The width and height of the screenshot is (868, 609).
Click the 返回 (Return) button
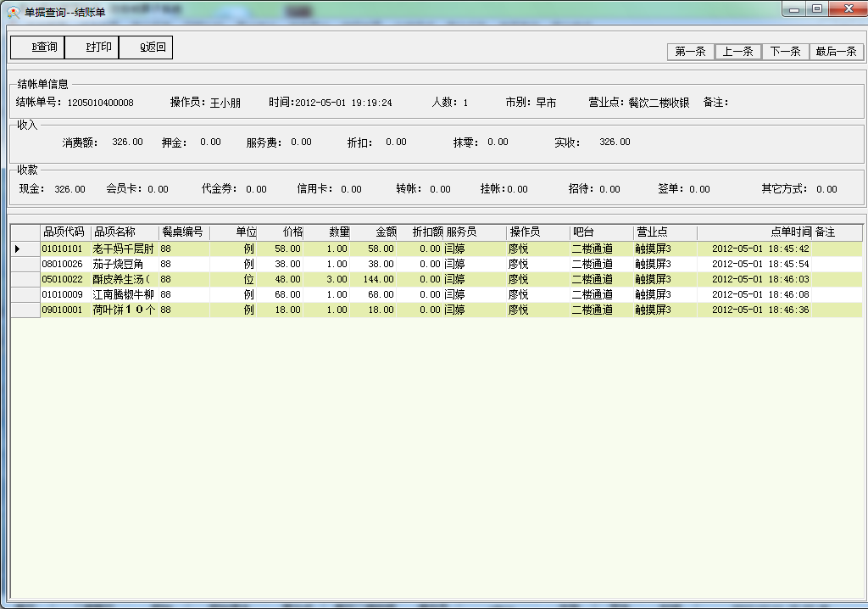(146, 47)
